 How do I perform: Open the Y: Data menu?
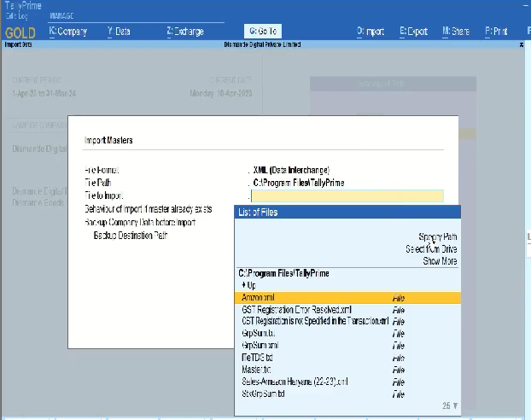click(119, 32)
